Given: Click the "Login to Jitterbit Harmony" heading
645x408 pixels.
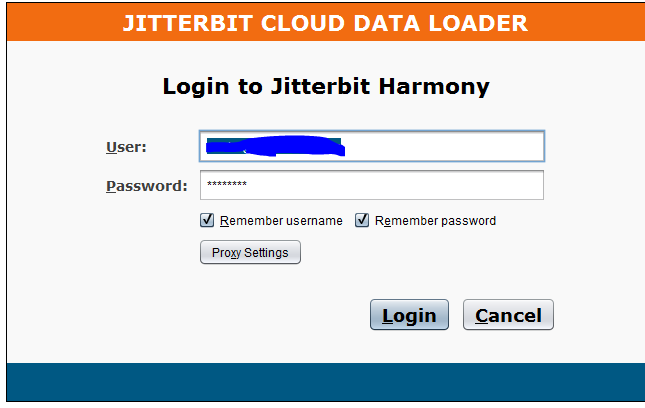Looking at the screenshot, I should point(326,87).
